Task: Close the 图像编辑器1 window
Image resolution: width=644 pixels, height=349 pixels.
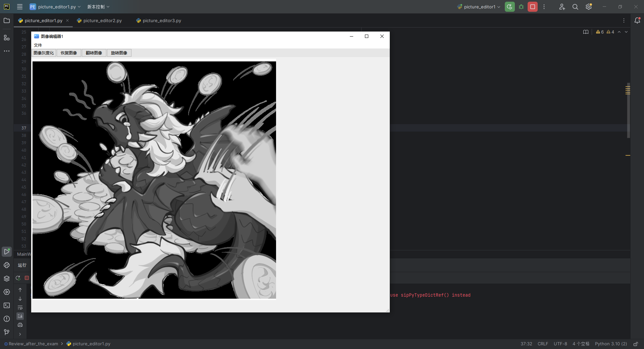Action: click(x=382, y=36)
